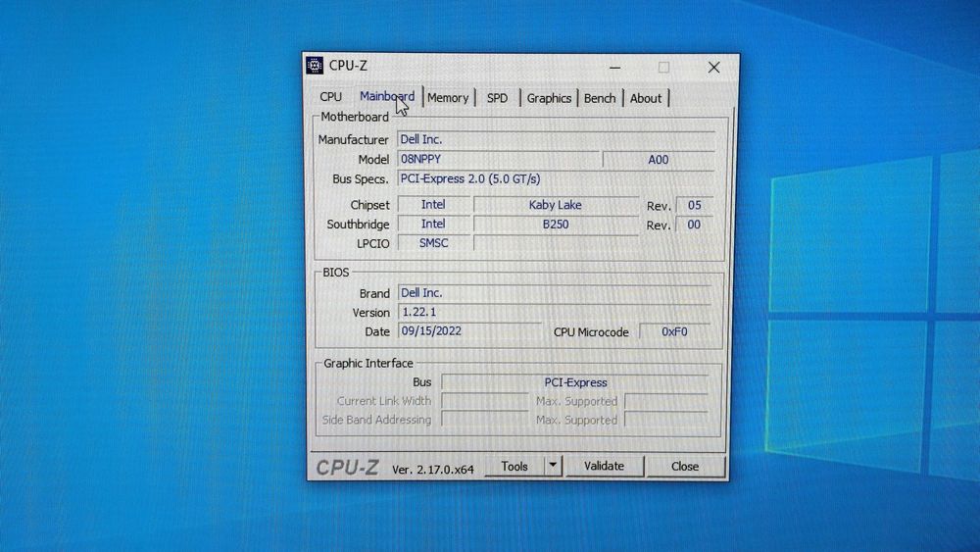Click the B250 southbridge value
980x552 pixels.
coord(555,224)
